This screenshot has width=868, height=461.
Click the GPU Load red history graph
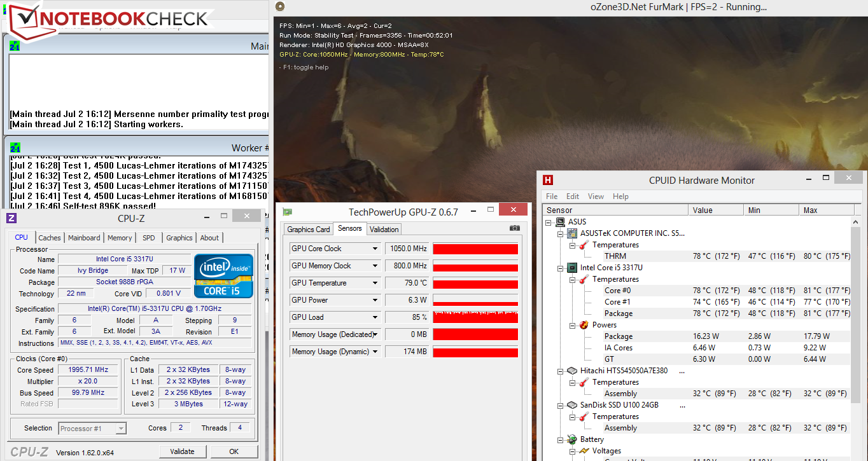tap(475, 317)
